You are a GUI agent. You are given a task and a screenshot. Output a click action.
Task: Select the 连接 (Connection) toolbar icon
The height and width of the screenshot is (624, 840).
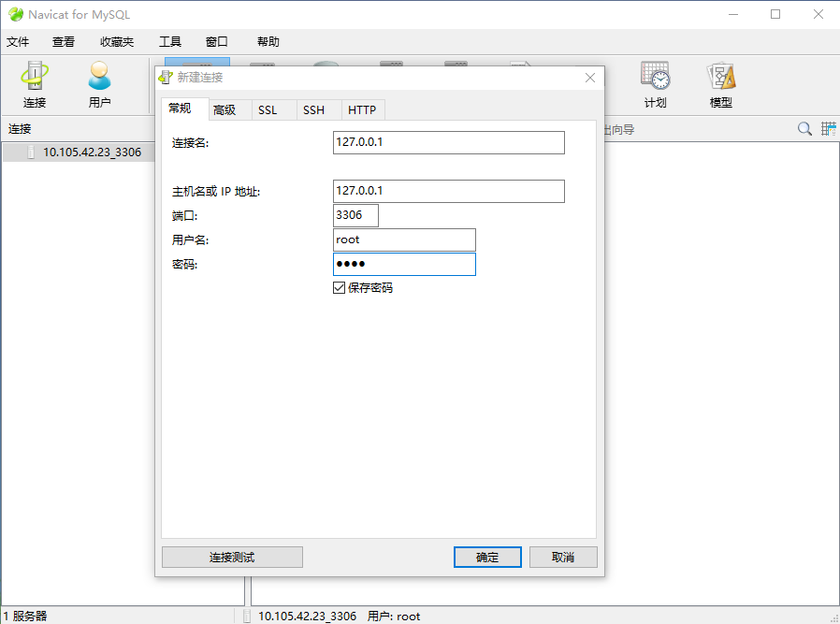(34, 84)
